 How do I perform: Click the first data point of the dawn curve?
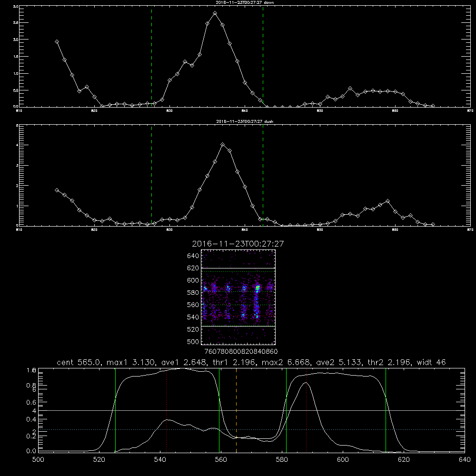tap(57, 41)
